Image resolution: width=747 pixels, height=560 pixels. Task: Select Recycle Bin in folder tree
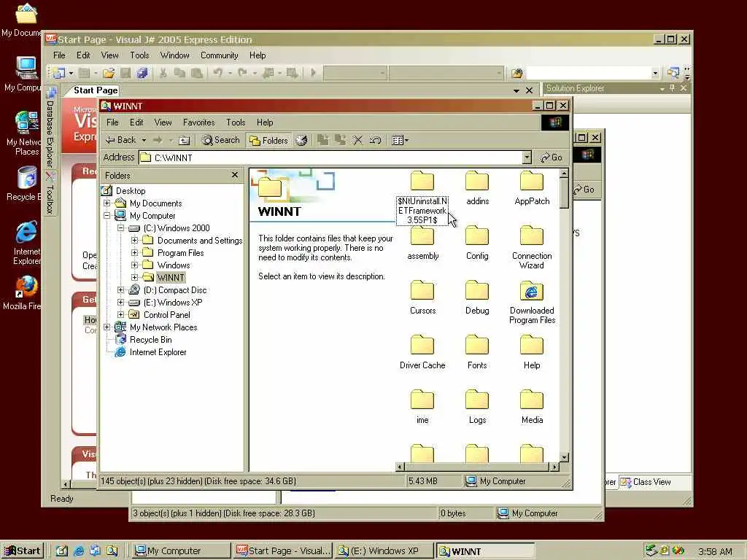150,340
